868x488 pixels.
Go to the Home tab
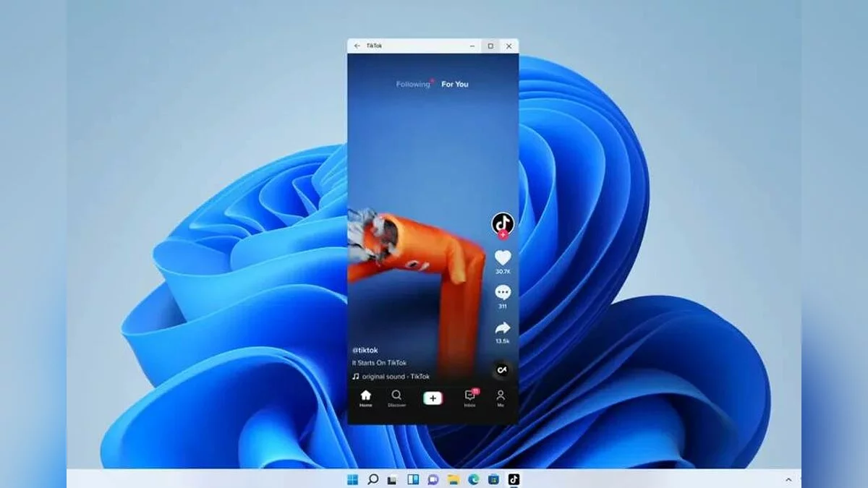coord(366,398)
